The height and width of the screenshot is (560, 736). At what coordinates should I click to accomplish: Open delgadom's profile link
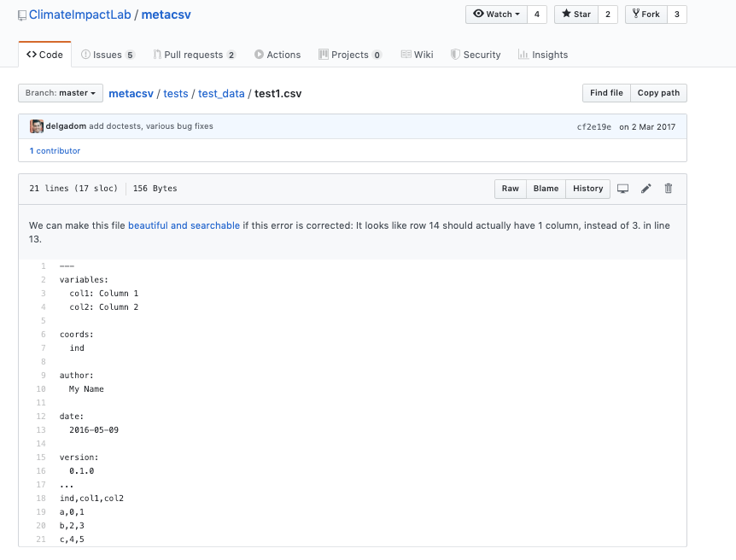click(x=66, y=125)
